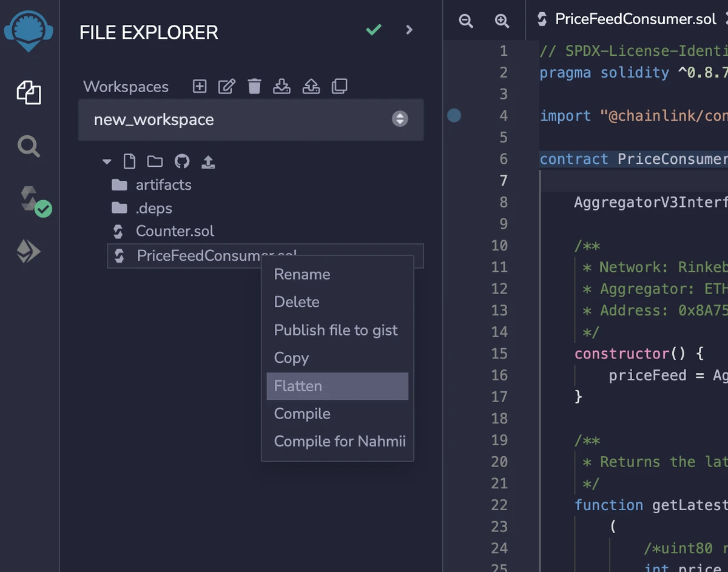This screenshot has height=572, width=728.
Task: Open the Solidity compiler plugin icon
Action: tap(29, 200)
